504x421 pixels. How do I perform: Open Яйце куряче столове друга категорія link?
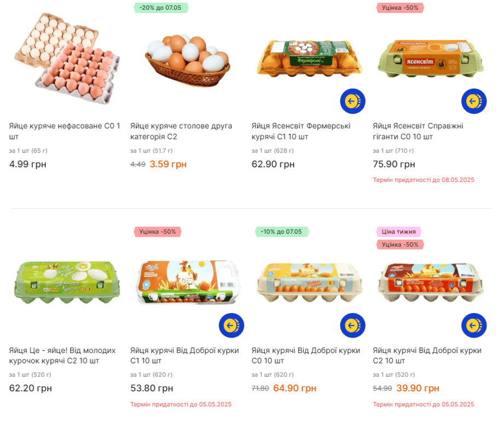click(x=181, y=131)
